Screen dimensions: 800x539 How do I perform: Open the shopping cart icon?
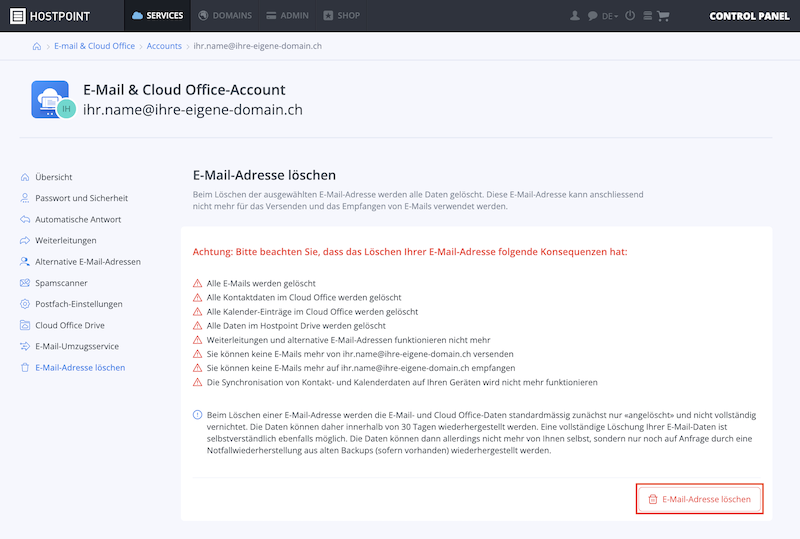click(663, 16)
